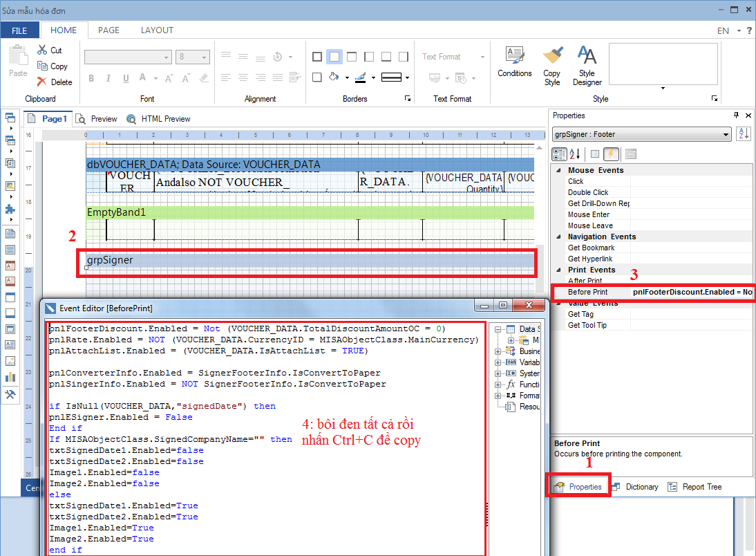Toggle the no borders button (highlighted)

(x=334, y=57)
